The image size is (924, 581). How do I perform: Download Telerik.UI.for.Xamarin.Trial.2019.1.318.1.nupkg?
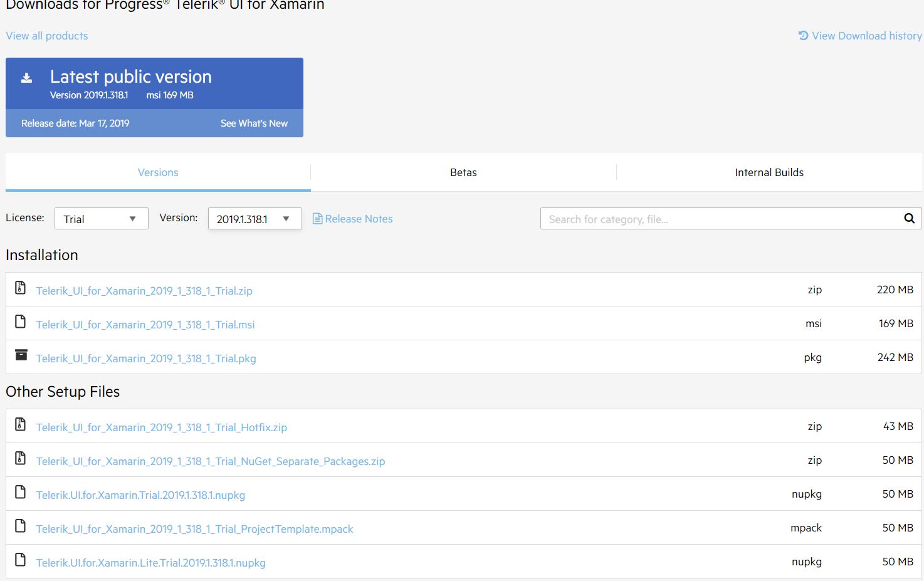coord(140,495)
